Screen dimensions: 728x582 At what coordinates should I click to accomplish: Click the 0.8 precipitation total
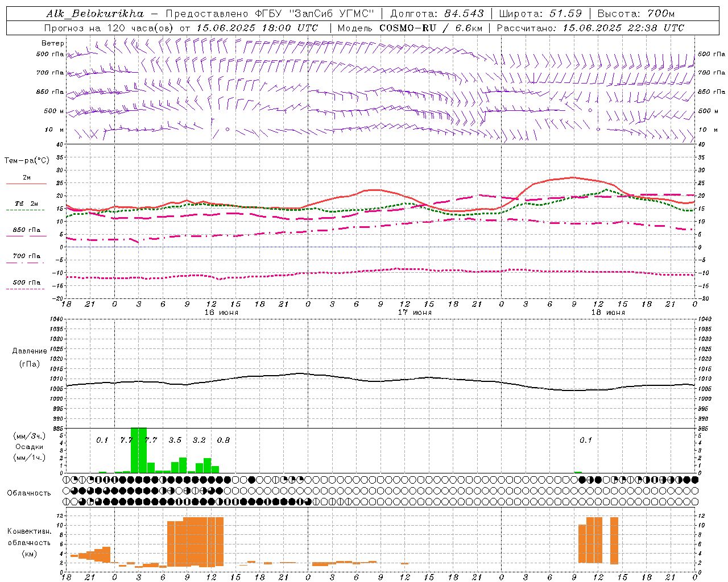coord(224,440)
